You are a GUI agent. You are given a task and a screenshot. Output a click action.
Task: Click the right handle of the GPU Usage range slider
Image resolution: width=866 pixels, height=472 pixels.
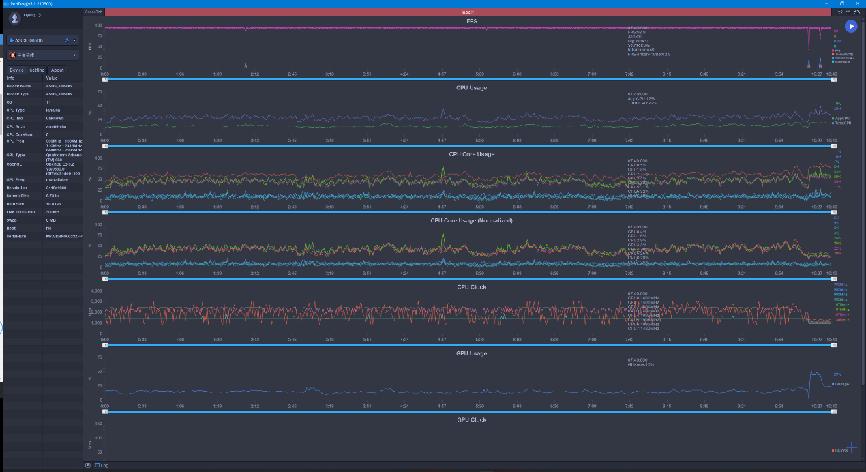point(834,412)
